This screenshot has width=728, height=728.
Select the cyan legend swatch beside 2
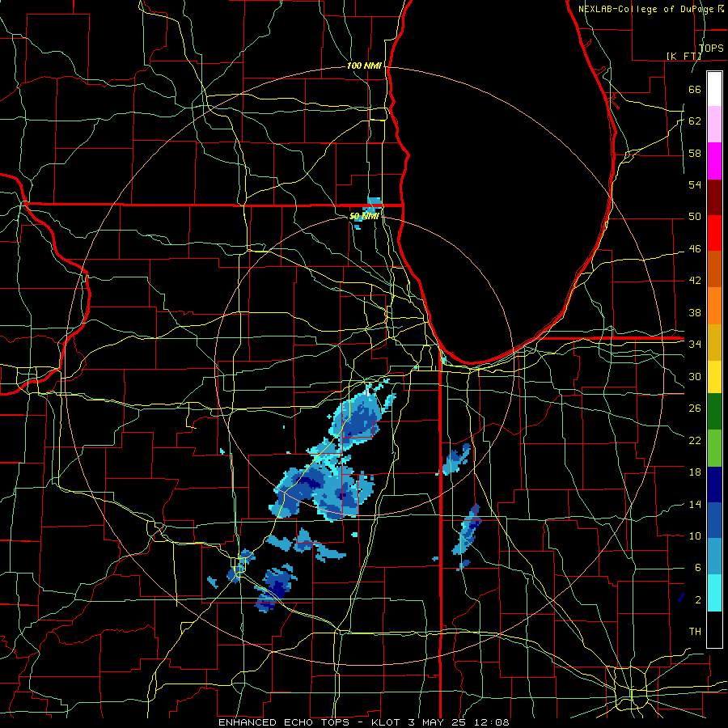[714, 593]
